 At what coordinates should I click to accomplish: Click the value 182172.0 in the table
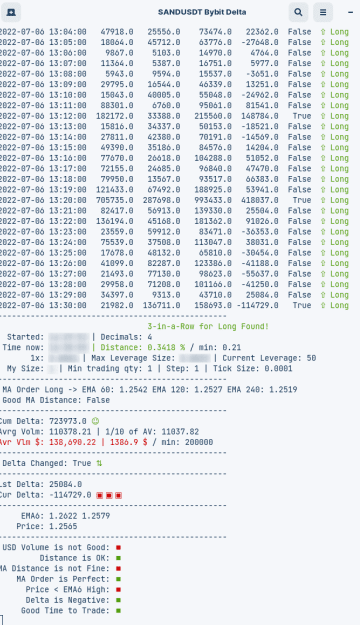(x=114, y=116)
